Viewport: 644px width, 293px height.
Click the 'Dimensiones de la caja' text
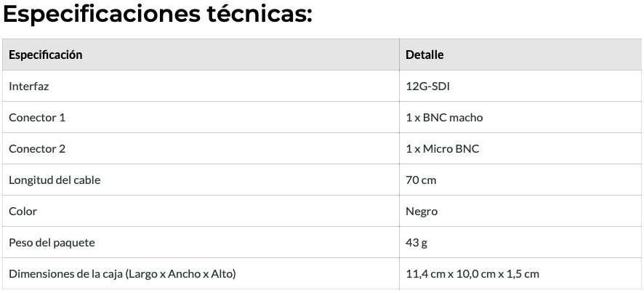tap(65, 273)
